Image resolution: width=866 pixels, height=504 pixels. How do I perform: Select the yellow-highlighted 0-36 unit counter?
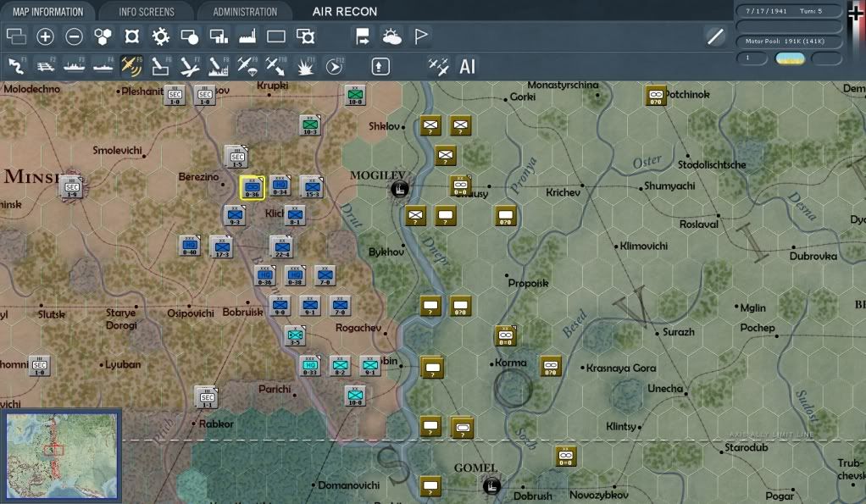[252, 188]
